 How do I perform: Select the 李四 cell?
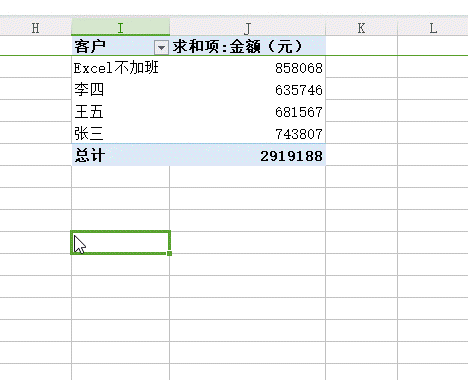[120, 89]
